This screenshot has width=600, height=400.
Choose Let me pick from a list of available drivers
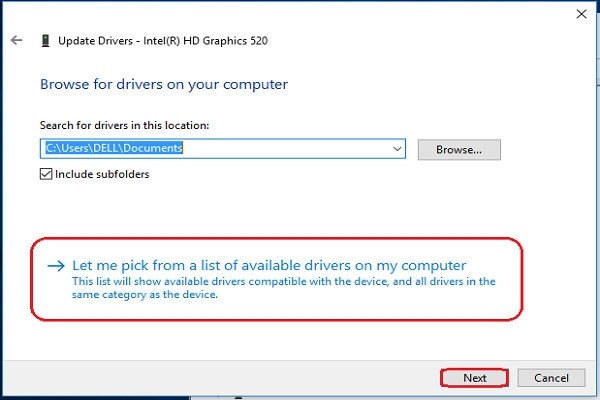pos(269,266)
